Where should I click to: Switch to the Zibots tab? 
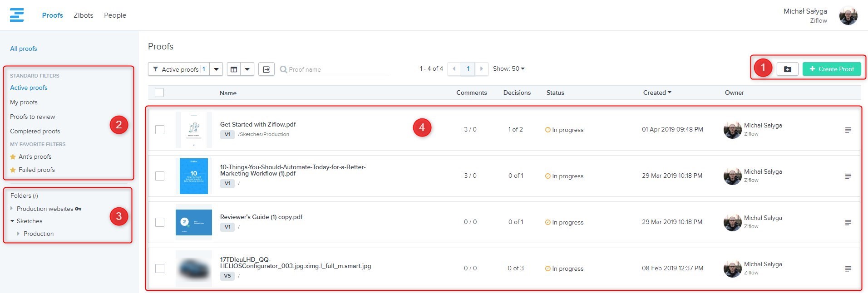pos(84,15)
